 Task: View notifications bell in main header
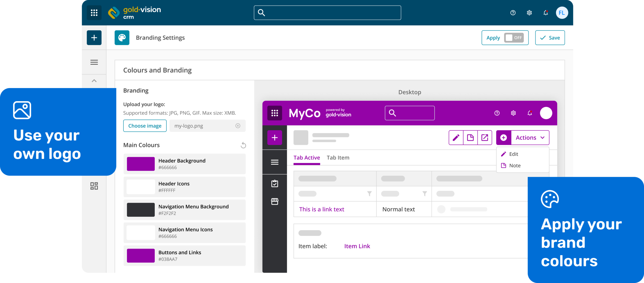pyautogui.click(x=546, y=13)
